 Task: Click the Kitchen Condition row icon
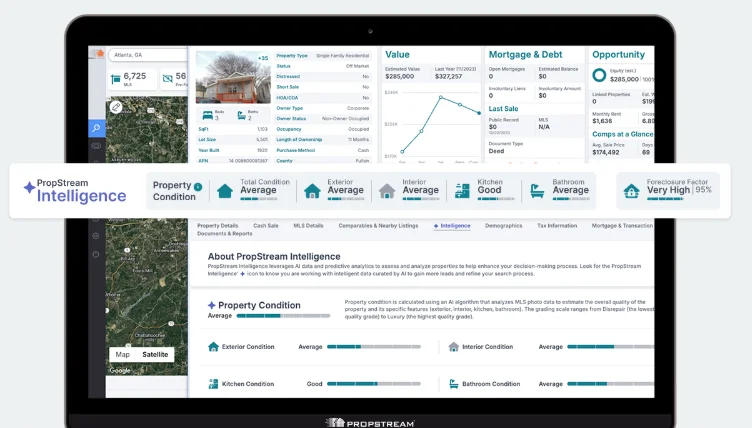pyautogui.click(x=213, y=384)
